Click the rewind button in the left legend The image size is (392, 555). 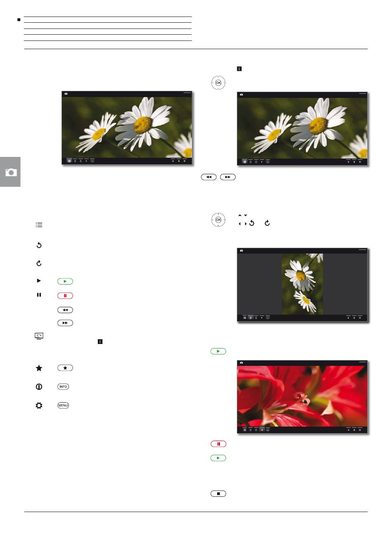pyautogui.click(x=65, y=310)
